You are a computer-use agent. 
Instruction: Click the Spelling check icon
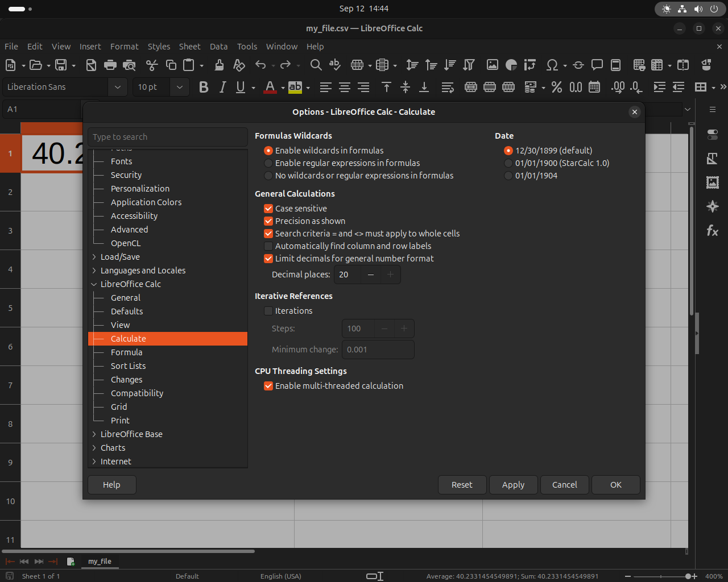[335, 65]
